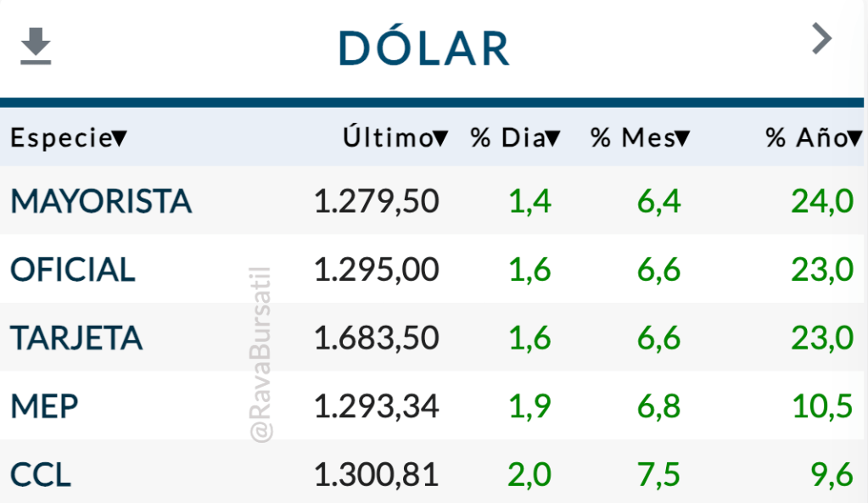The image size is (868, 503).
Task: Click CCL last price 1.300,81
Action: 376,475
